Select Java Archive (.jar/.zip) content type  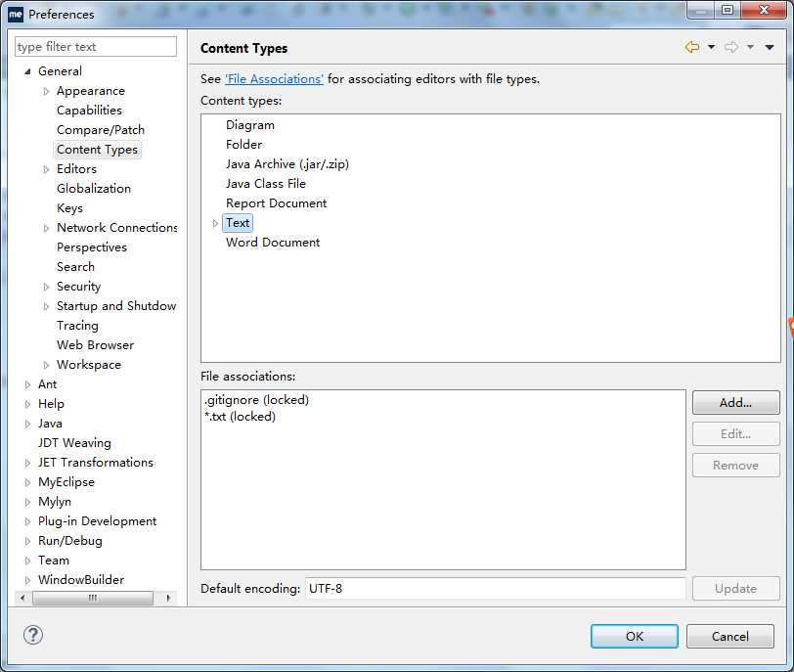point(287,164)
